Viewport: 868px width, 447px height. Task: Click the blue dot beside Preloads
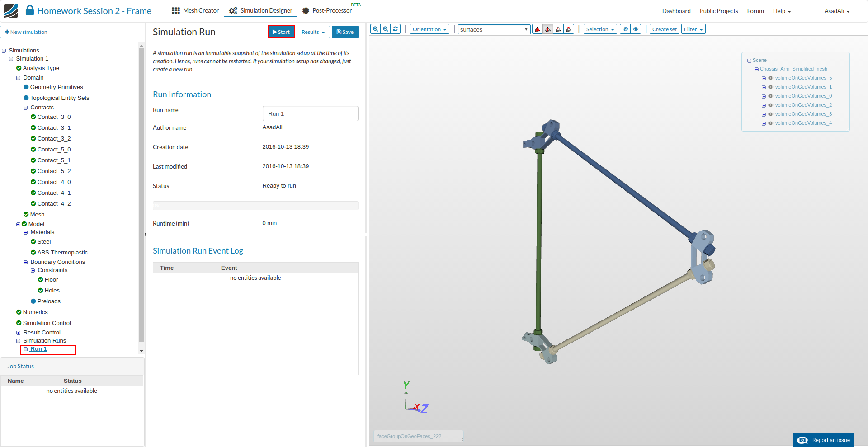(x=33, y=301)
